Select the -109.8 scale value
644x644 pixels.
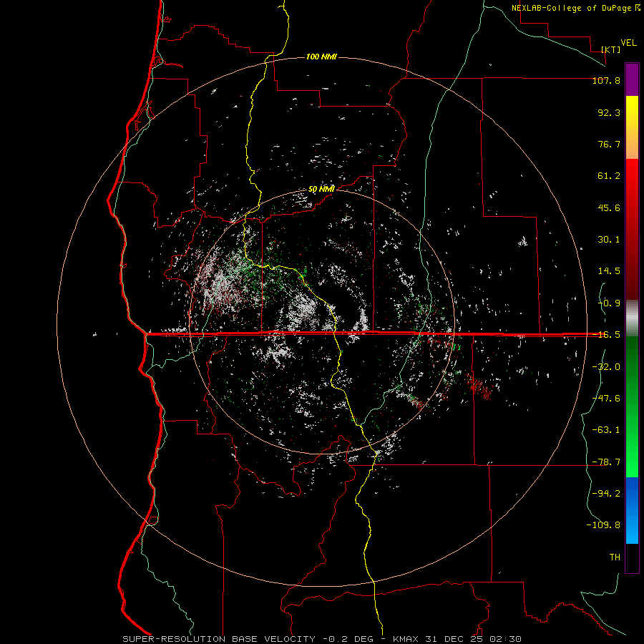pos(603,525)
